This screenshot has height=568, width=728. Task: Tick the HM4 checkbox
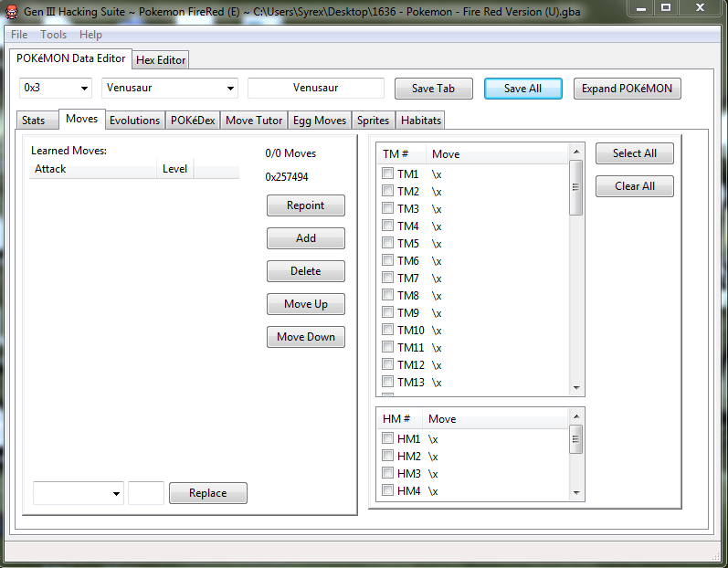click(x=387, y=490)
